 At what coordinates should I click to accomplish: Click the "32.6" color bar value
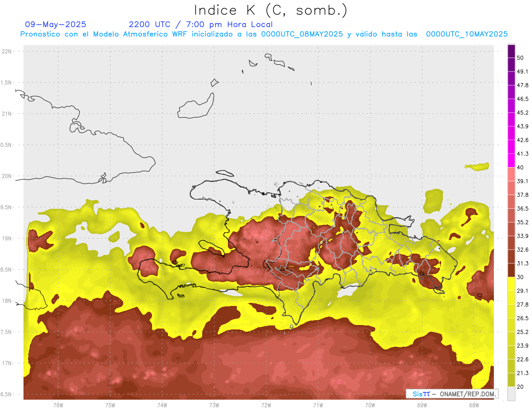(x=523, y=250)
